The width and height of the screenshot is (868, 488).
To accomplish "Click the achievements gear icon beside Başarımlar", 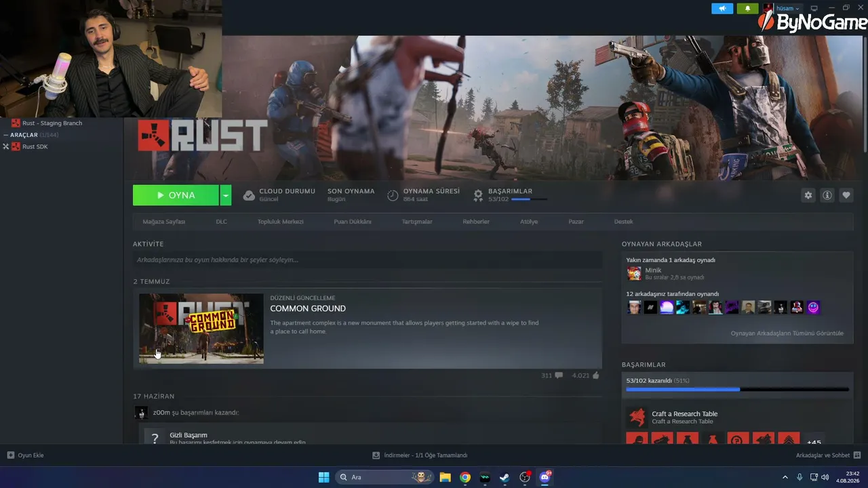I will pyautogui.click(x=478, y=195).
